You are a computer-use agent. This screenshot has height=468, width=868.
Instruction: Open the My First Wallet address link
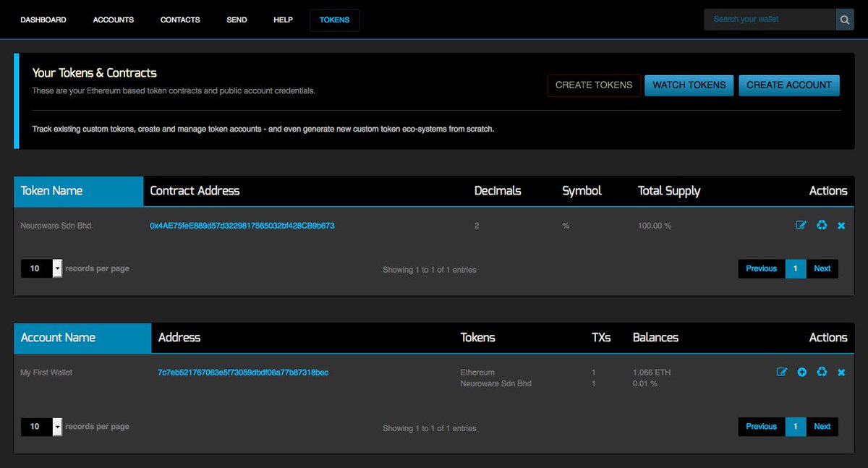243,373
